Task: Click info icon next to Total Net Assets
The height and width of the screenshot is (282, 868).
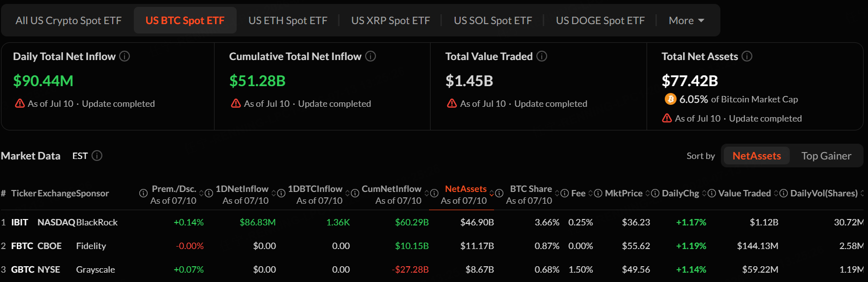Action: click(747, 56)
